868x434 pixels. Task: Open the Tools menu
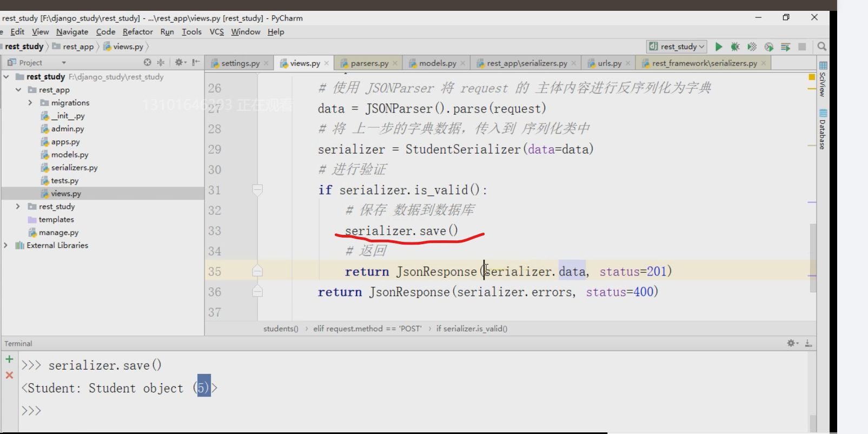click(191, 32)
